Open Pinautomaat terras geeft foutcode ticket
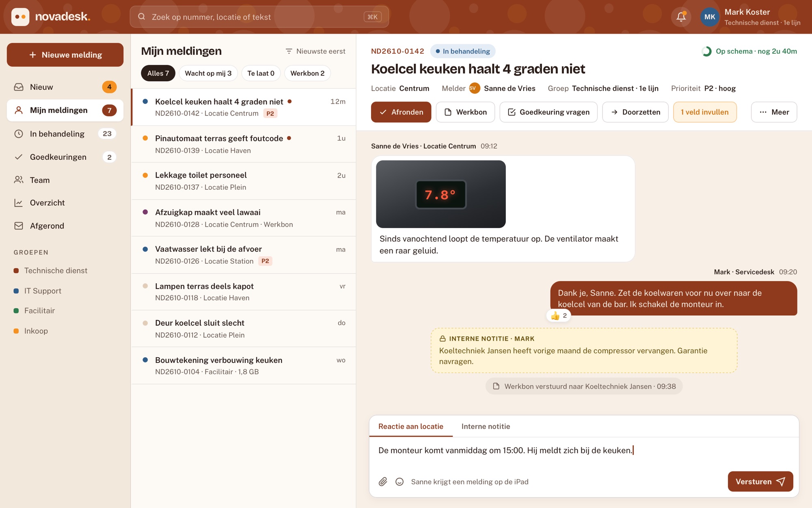This screenshot has width=812, height=508. coord(244,144)
